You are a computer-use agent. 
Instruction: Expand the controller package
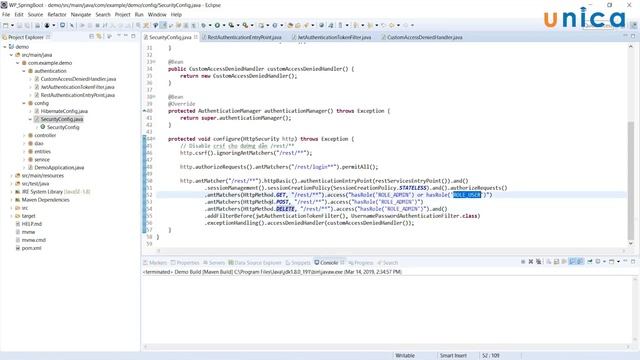[24, 135]
